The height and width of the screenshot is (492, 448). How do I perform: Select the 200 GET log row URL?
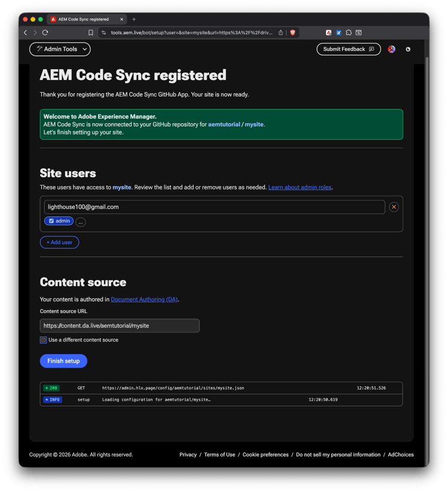point(173,388)
